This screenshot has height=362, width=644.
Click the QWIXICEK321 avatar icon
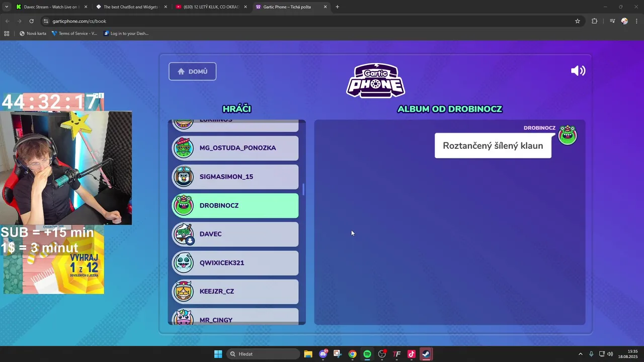pos(183,262)
